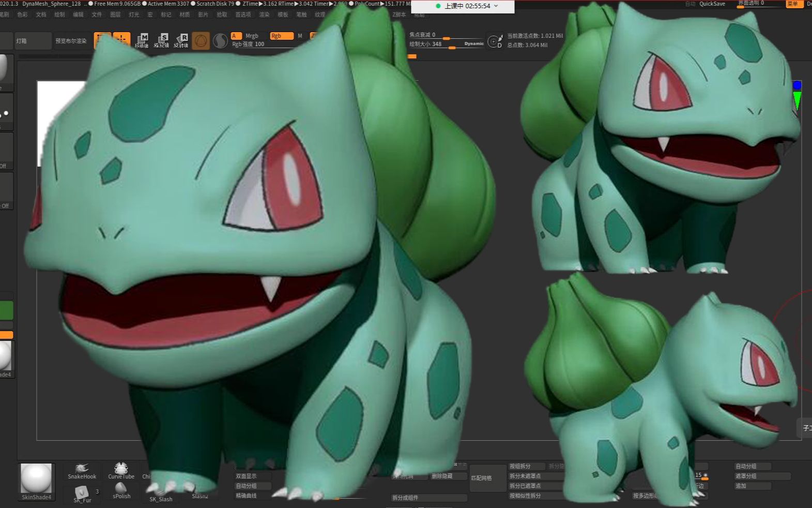Click the 删除隐藏 button
This screenshot has width=812, height=508.
(448, 476)
